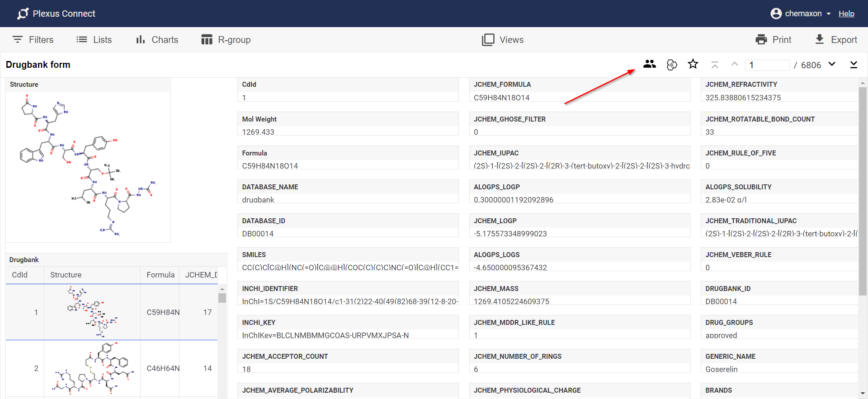Viewport: 868px width, 399px height.
Task: Open the Lists panel
Action: point(94,40)
